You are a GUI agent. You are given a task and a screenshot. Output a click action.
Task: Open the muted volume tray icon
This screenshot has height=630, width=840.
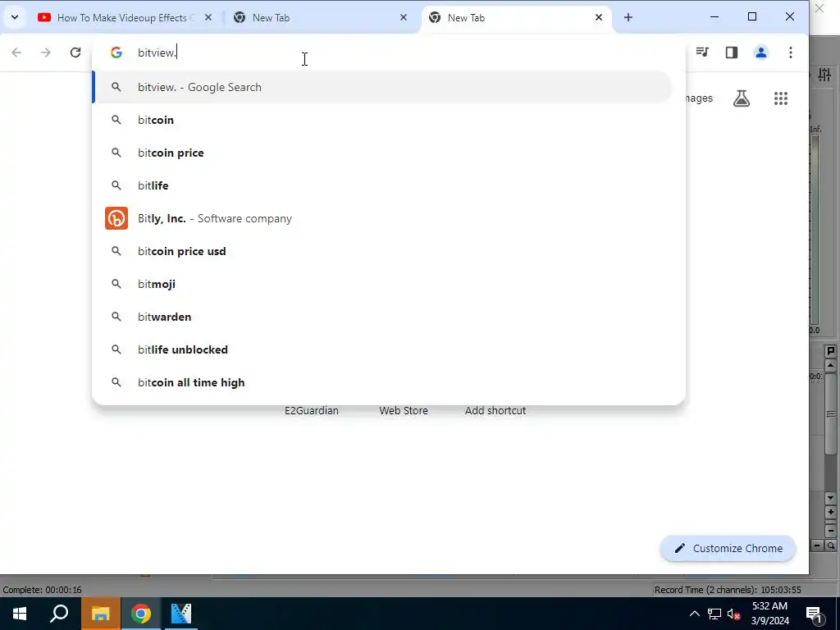pos(733,614)
